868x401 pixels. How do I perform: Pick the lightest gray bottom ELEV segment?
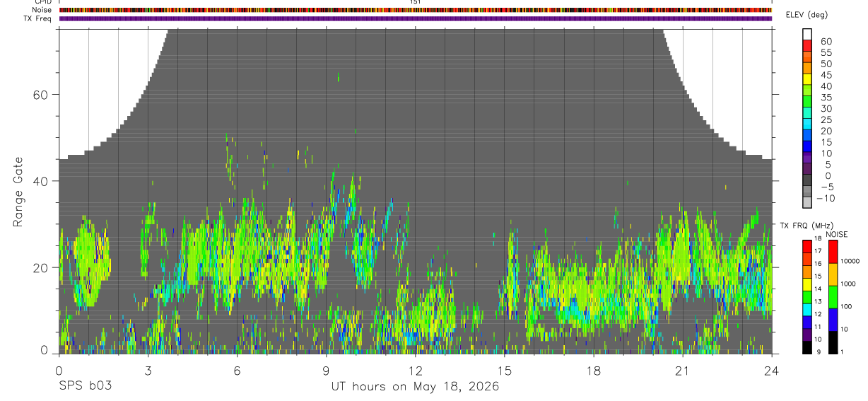point(807,201)
